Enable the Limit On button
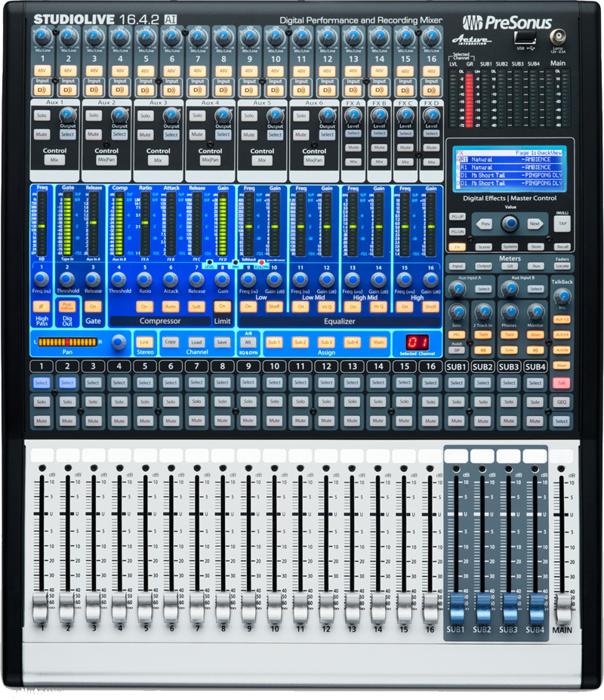Viewport: 604px width, 700px height. click(222, 307)
